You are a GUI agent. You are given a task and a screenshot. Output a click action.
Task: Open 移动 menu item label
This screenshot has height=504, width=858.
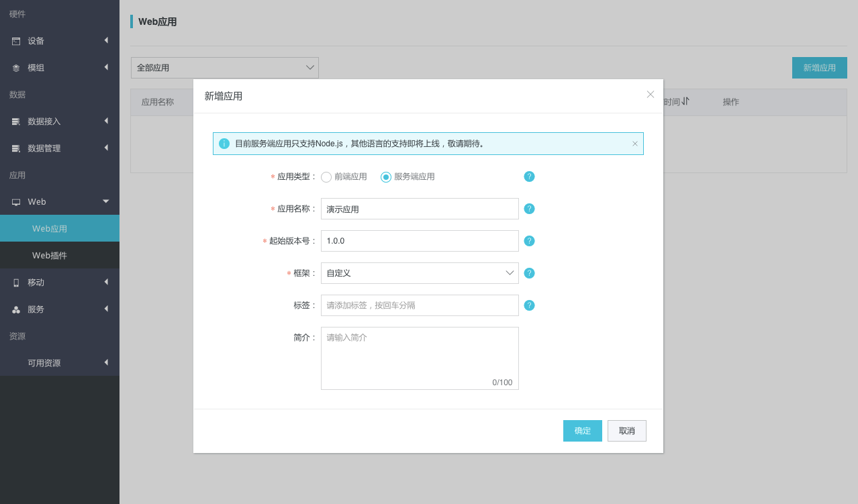[36, 283]
